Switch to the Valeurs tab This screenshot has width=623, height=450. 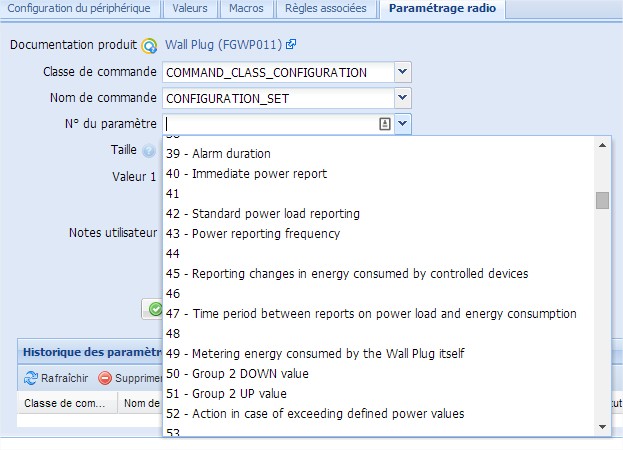pyautogui.click(x=190, y=8)
